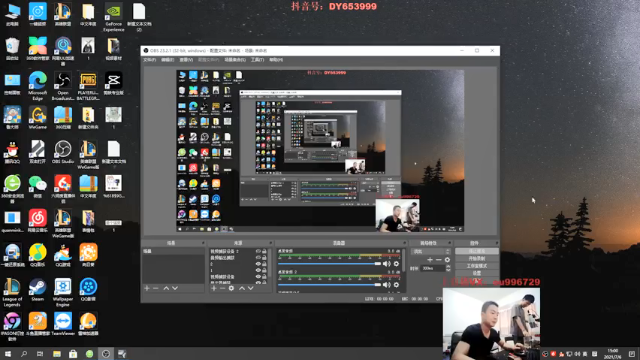640x360 pixels.
Task: Add a source with the Sources plus icon
Action: (x=214, y=288)
